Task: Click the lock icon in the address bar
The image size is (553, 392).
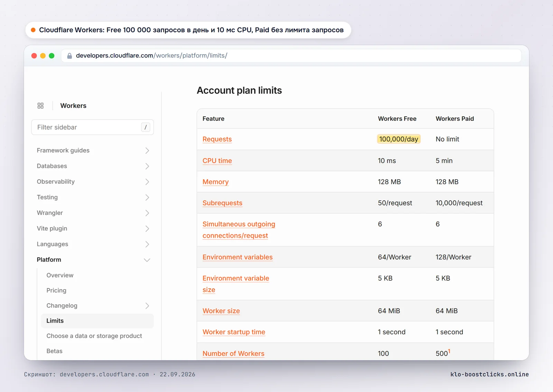Action: (x=69, y=56)
